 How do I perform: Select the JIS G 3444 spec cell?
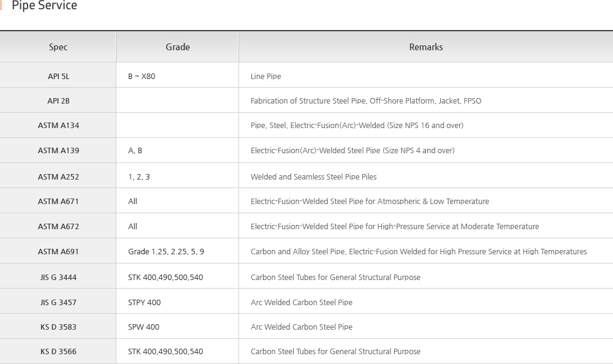click(x=58, y=278)
